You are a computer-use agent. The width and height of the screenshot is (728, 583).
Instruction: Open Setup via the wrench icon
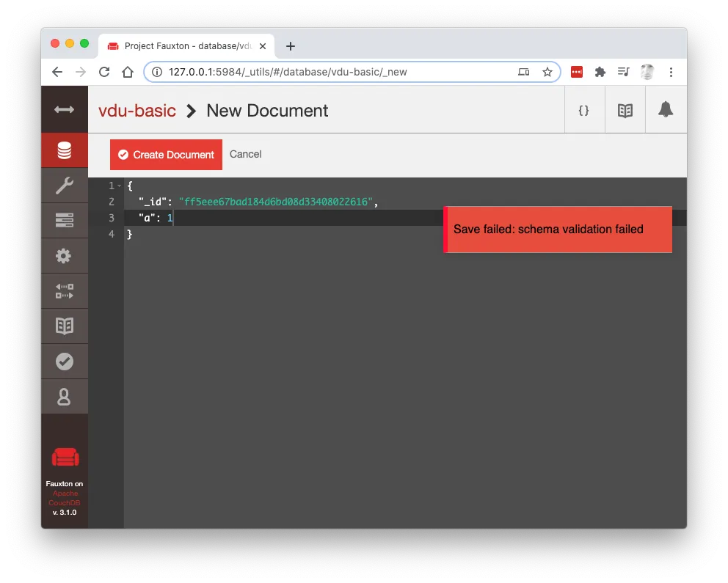pos(64,186)
